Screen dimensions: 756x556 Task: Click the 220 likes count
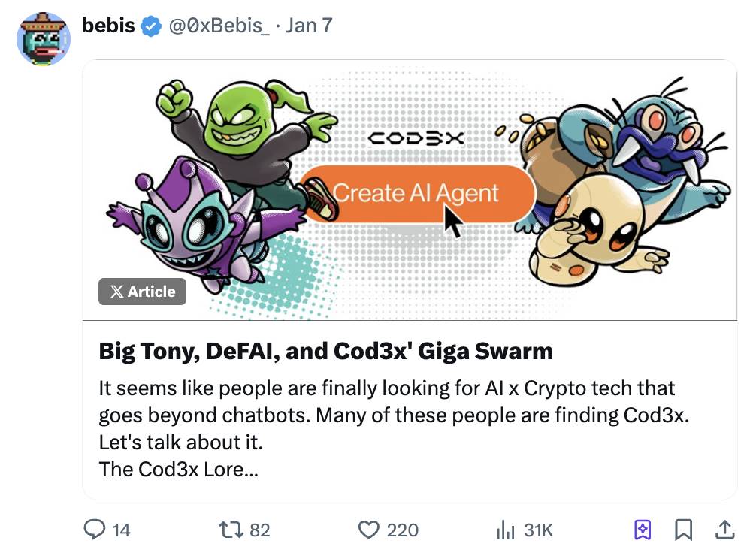(x=402, y=530)
